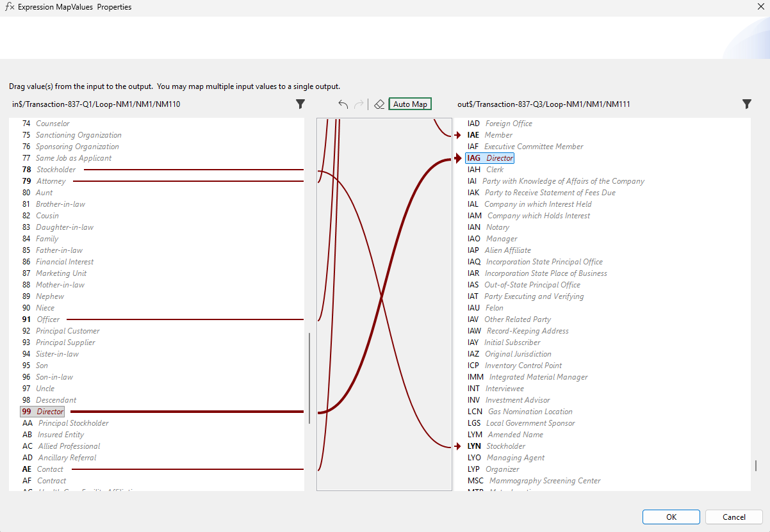Select output value IAG Director
The height and width of the screenshot is (532, 770).
tap(489, 157)
